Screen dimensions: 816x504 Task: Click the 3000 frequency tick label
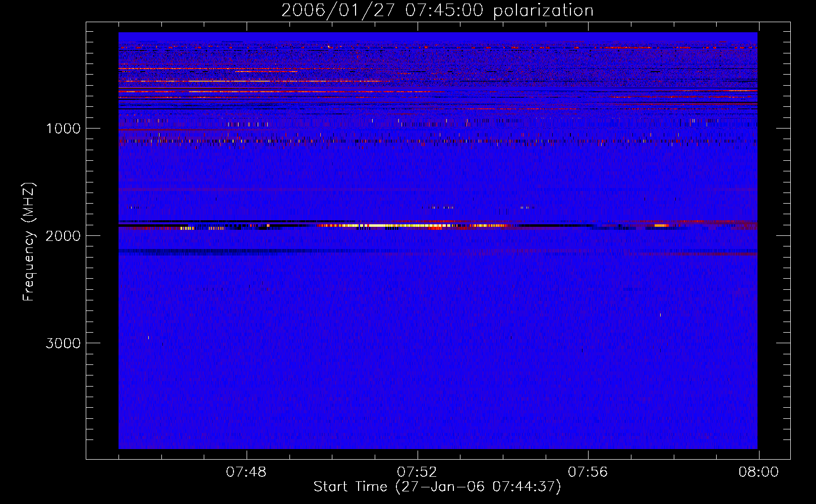coord(63,343)
